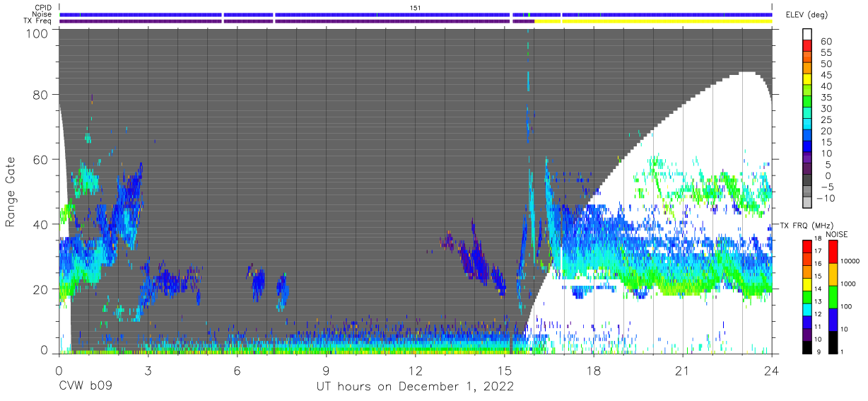Select the 'Noise' row label at top left

coord(41,14)
